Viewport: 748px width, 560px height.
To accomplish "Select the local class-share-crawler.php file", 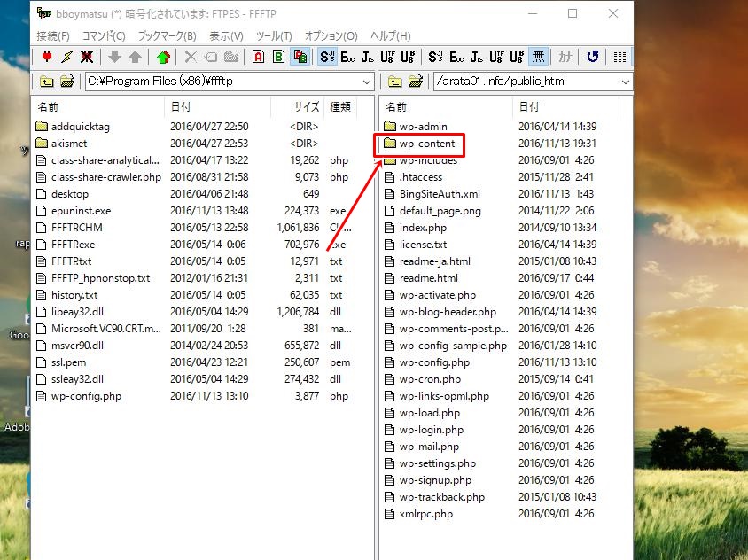I will tap(98, 177).
